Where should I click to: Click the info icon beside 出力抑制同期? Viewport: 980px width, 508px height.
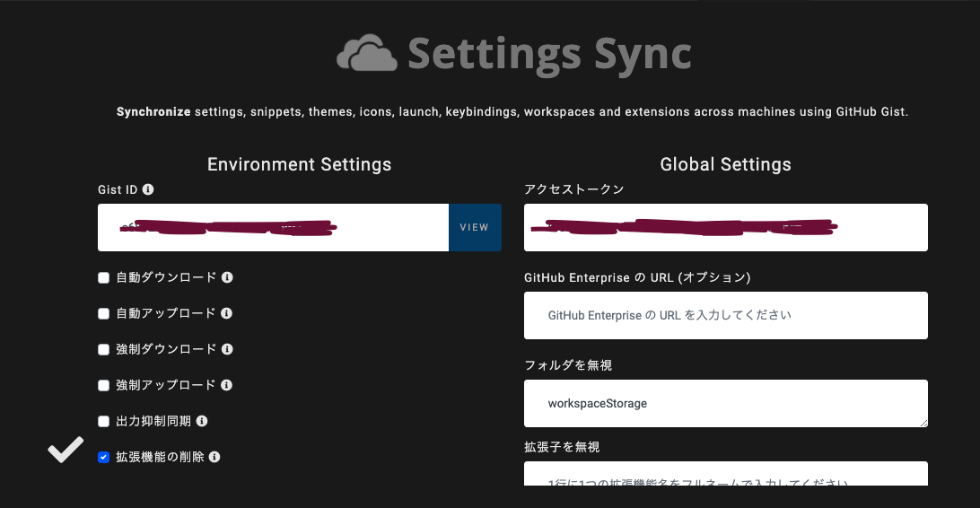(x=202, y=421)
